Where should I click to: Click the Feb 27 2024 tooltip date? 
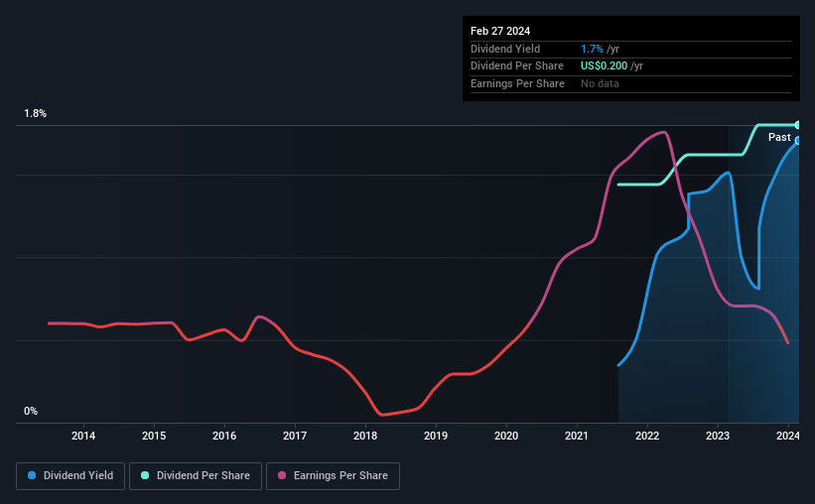pos(500,31)
